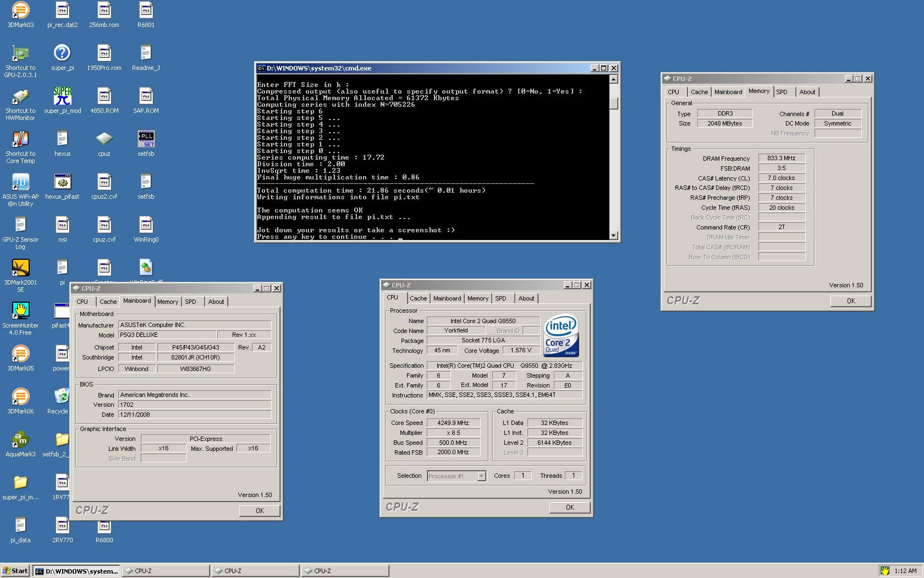Open Memory tab in Mainboard CPU-Z window

pyautogui.click(x=168, y=302)
